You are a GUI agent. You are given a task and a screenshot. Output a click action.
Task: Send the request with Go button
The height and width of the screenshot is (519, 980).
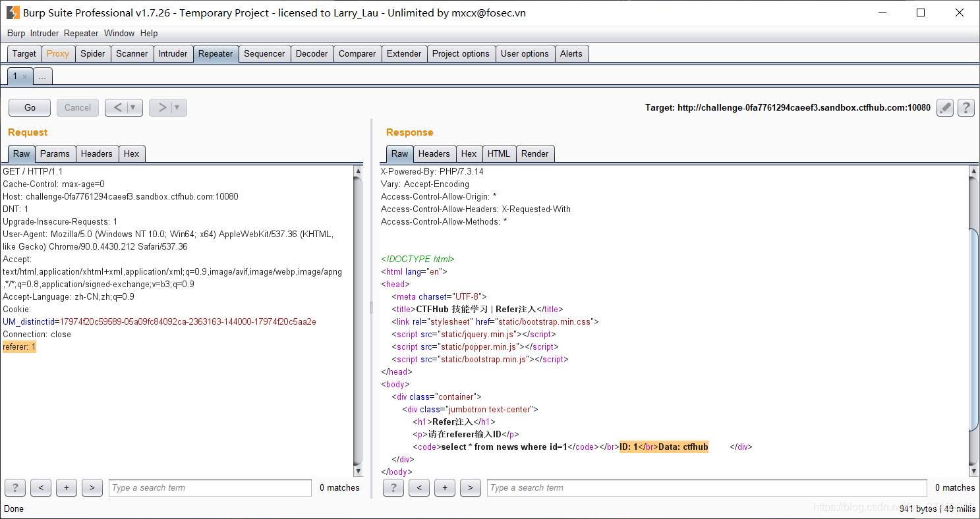point(30,107)
